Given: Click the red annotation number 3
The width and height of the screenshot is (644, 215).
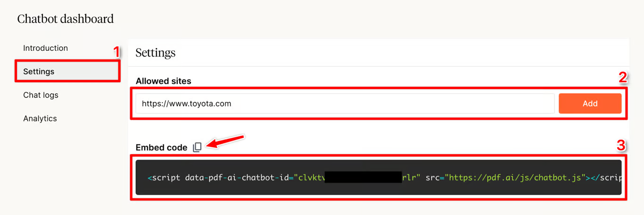Looking at the screenshot, I should point(621,146).
